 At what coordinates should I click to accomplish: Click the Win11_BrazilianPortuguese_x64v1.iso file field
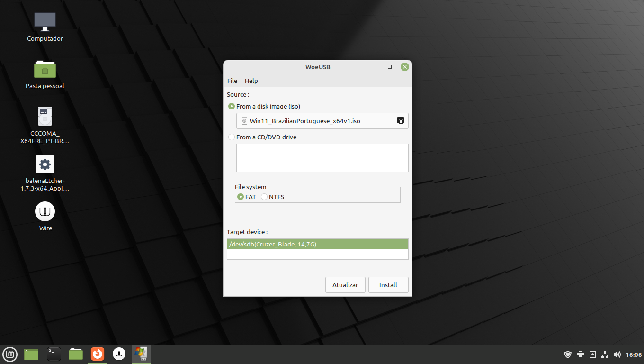pos(322,121)
